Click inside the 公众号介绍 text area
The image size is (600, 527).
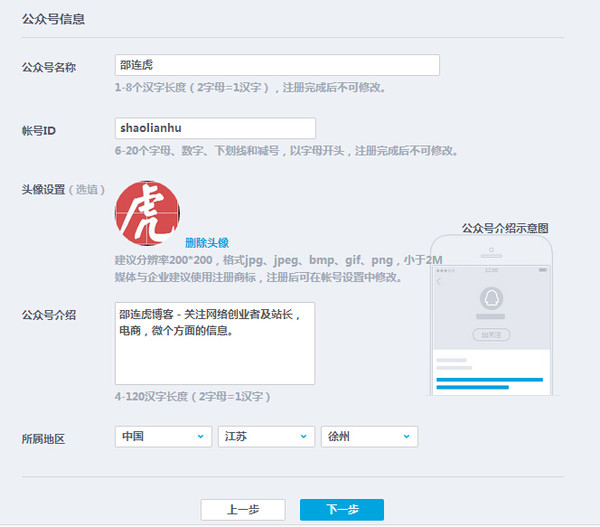click(x=215, y=343)
